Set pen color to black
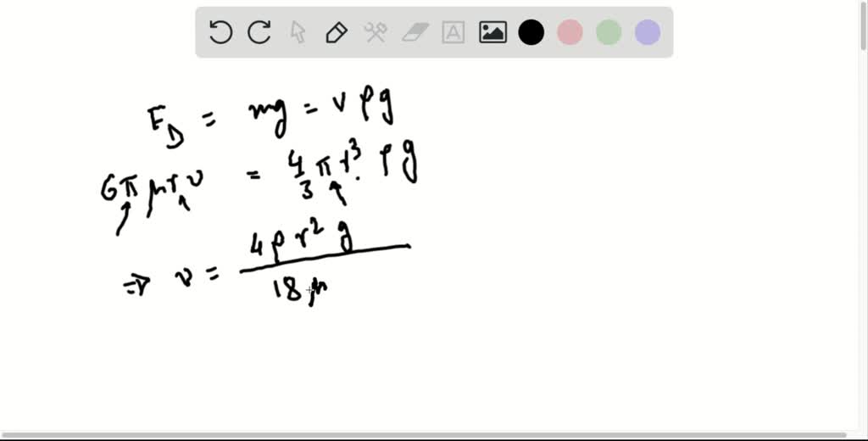The height and width of the screenshot is (441, 868). pos(531,32)
